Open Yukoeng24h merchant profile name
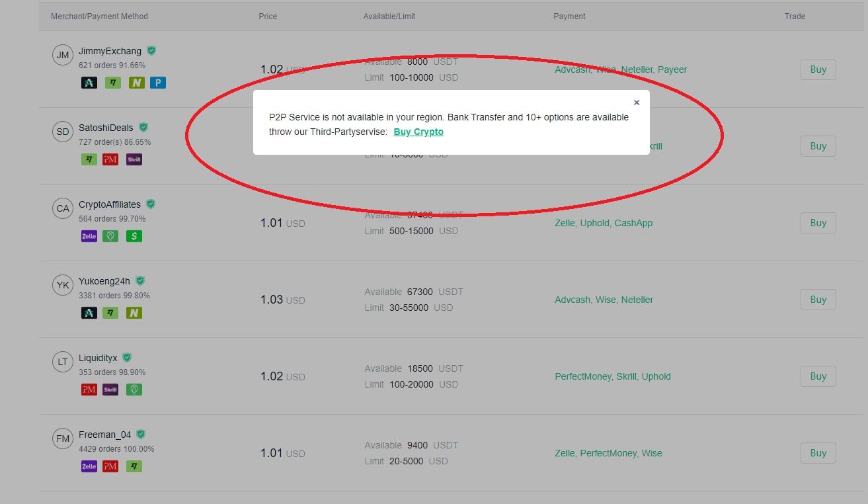868x504 pixels. [x=104, y=281]
